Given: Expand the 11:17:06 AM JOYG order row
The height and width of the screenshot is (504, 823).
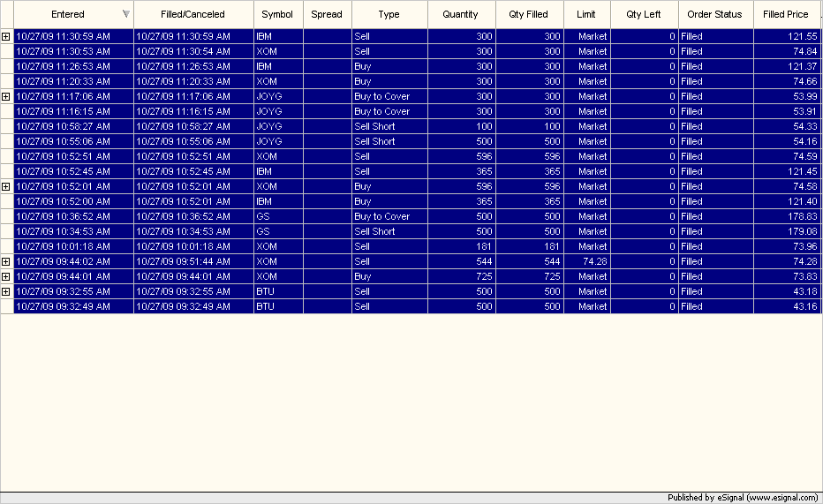Looking at the screenshot, I should click(x=6, y=96).
